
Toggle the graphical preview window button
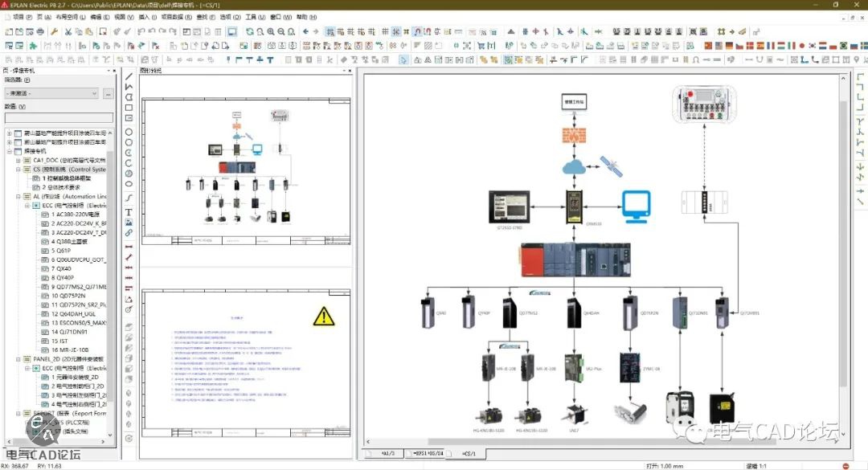(x=231, y=31)
